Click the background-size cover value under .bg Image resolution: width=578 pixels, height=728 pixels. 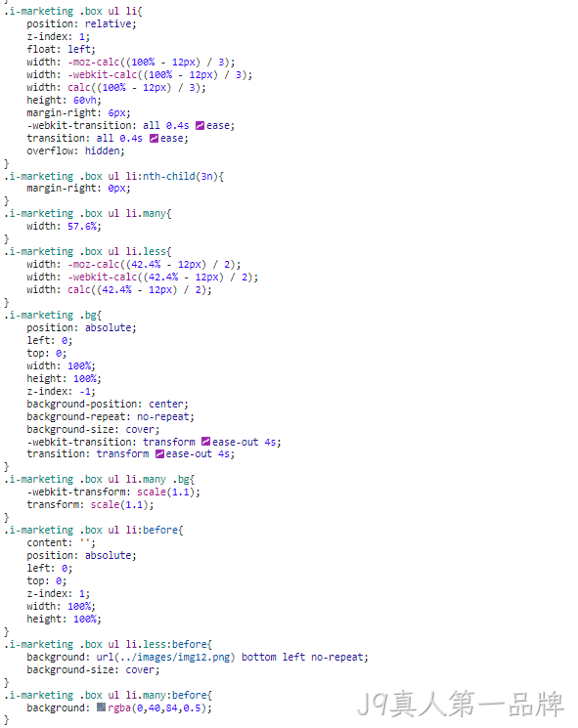(140, 429)
